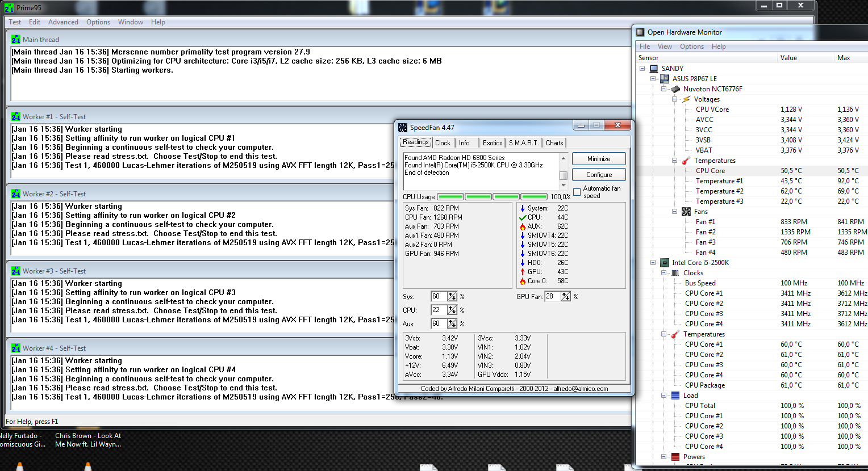Open the Chris Brown Look At Me Now desktop file
Image resolution: width=868 pixels, height=471 pixels.
click(x=88, y=440)
